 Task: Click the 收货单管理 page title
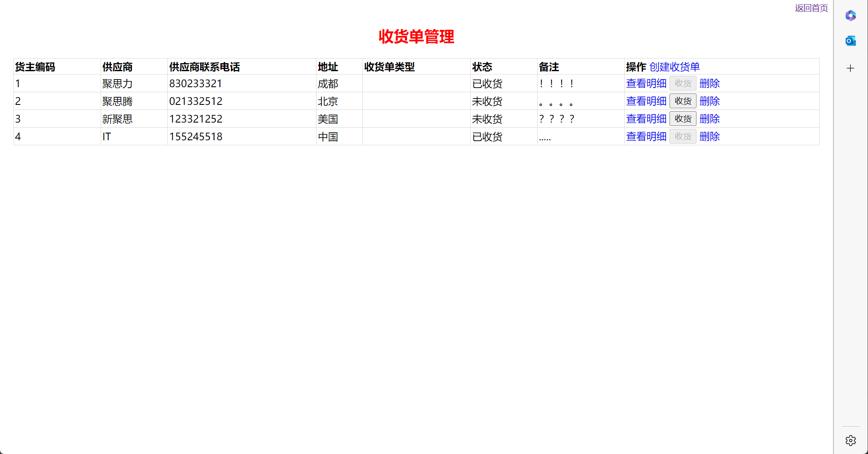pyautogui.click(x=416, y=37)
